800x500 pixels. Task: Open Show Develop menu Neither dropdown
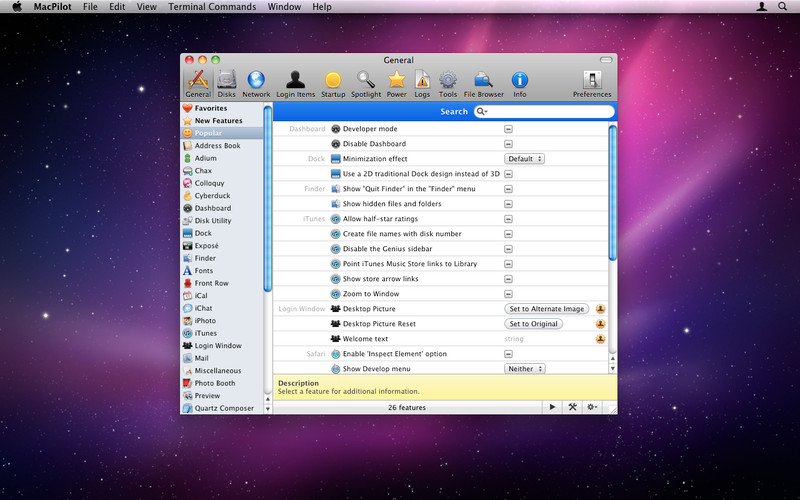tap(524, 368)
